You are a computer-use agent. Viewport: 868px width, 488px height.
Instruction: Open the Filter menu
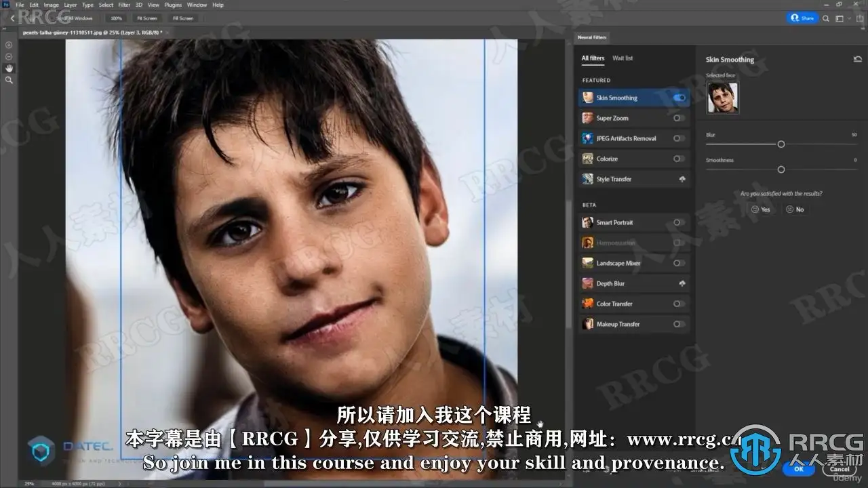click(125, 5)
